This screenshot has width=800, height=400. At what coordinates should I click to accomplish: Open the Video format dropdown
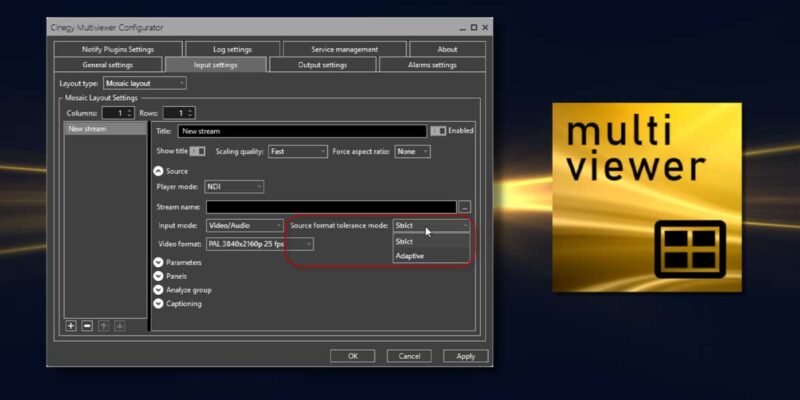tap(260, 244)
